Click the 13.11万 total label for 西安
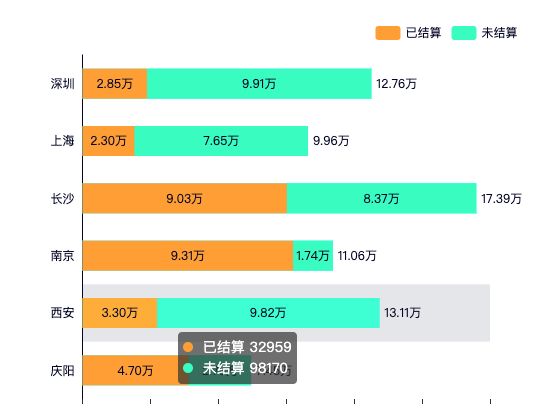 (402, 313)
